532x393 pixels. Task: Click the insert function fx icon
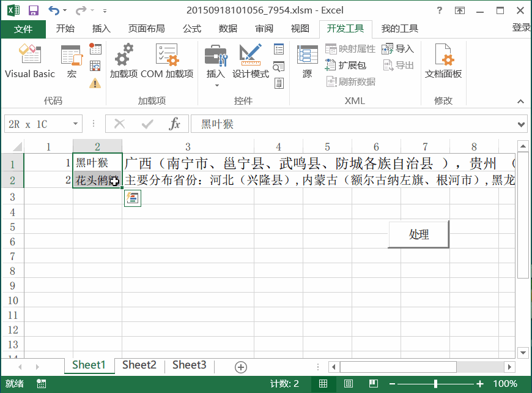175,124
